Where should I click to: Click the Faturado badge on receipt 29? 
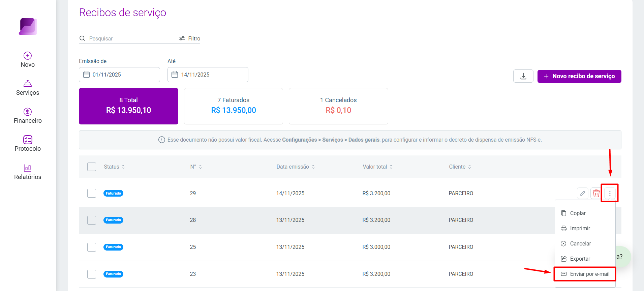coord(113,193)
